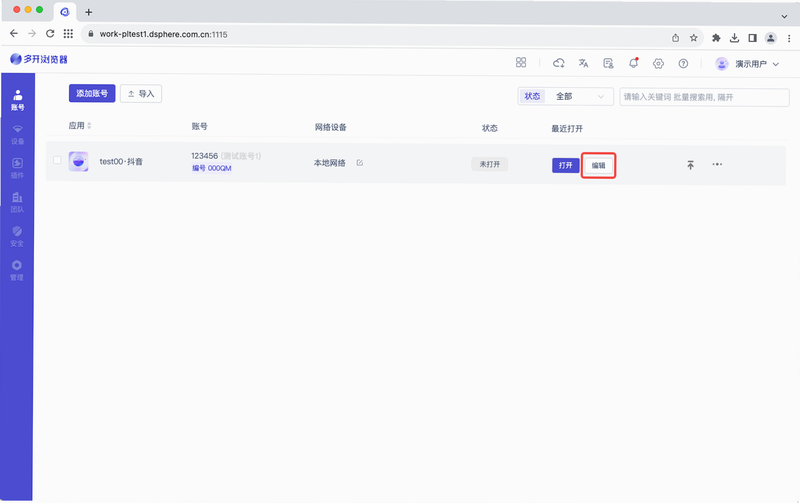800x503 pixels.
Task: Open the 管理 management sidebar section
Action: tap(17, 270)
